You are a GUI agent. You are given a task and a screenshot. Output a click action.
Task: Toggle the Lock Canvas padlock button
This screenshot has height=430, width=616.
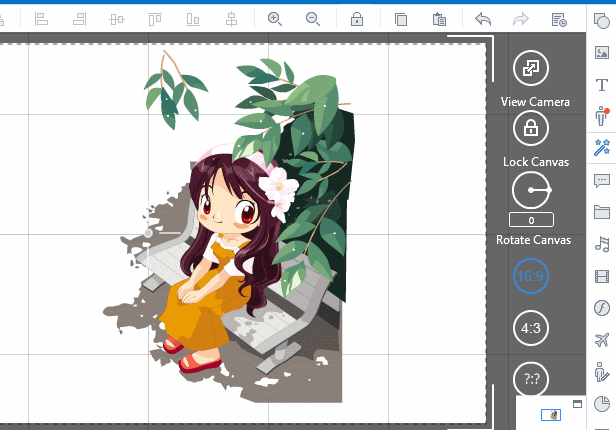531,128
